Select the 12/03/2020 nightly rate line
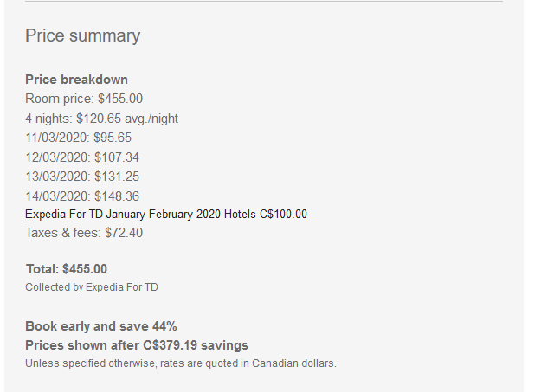 (x=81, y=157)
